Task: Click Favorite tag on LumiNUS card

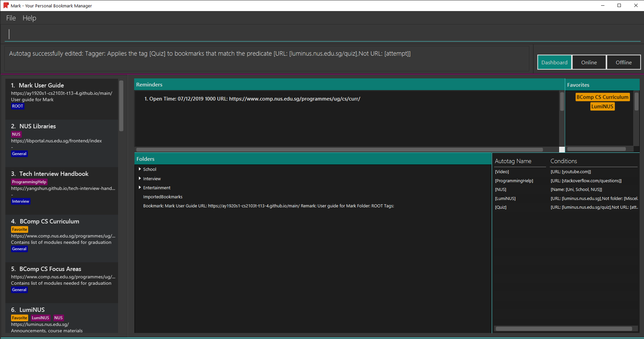Action: tap(19, 318)
